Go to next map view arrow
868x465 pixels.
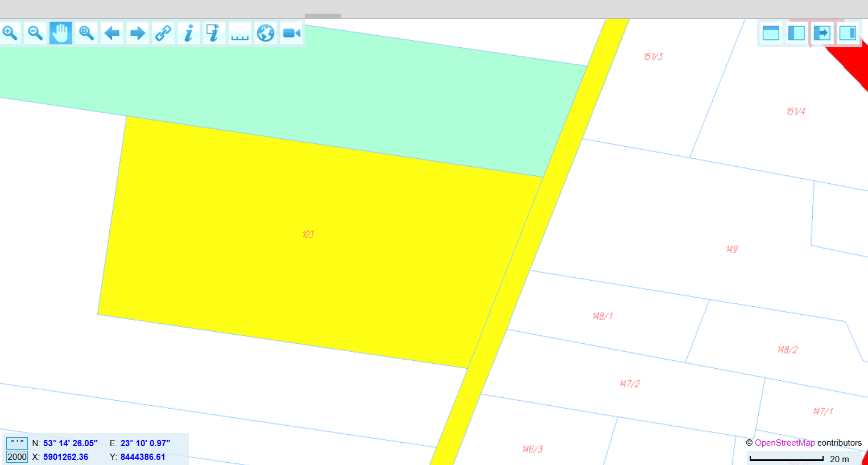pos(138,33)
